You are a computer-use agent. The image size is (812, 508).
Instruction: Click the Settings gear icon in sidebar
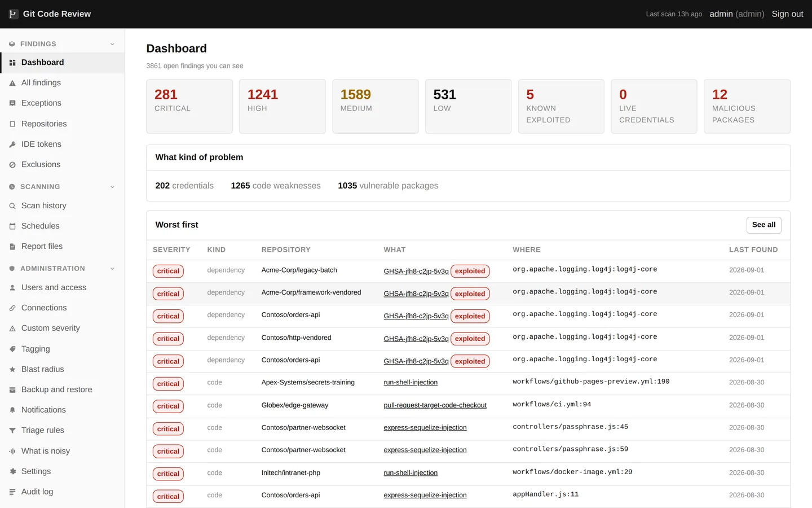click(12, 471)
